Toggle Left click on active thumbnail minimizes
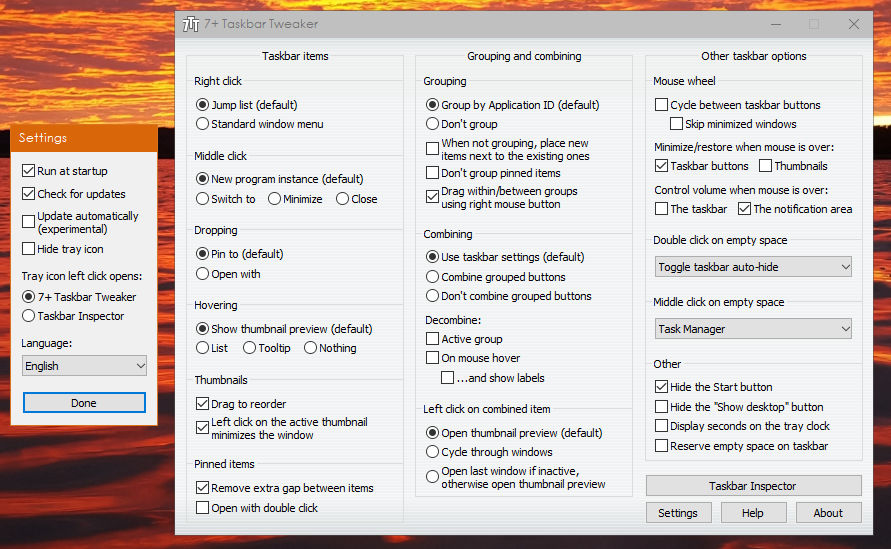Screen dimensions: 891x549 (282, 429)
